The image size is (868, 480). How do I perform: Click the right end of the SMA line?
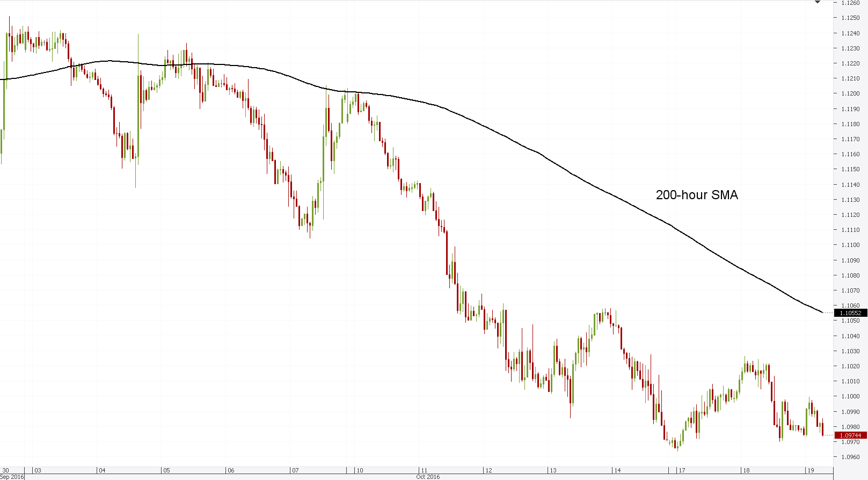pyautogui.click(x=822, y=312)
